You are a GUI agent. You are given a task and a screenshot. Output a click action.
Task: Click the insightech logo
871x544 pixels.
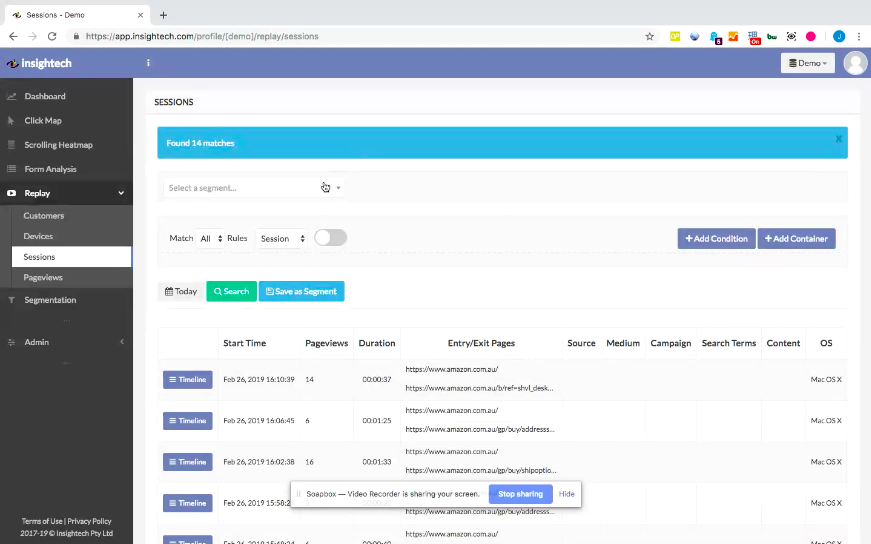tap(39, 63)
